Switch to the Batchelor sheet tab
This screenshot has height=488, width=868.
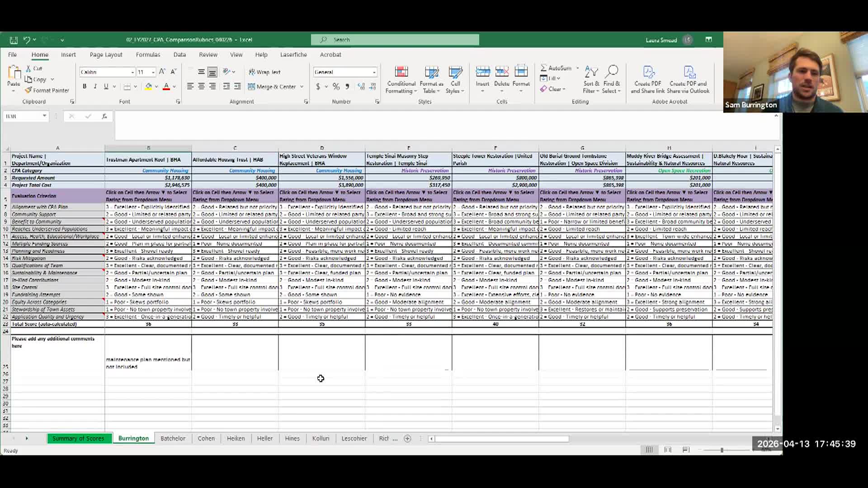click(173, 438)
